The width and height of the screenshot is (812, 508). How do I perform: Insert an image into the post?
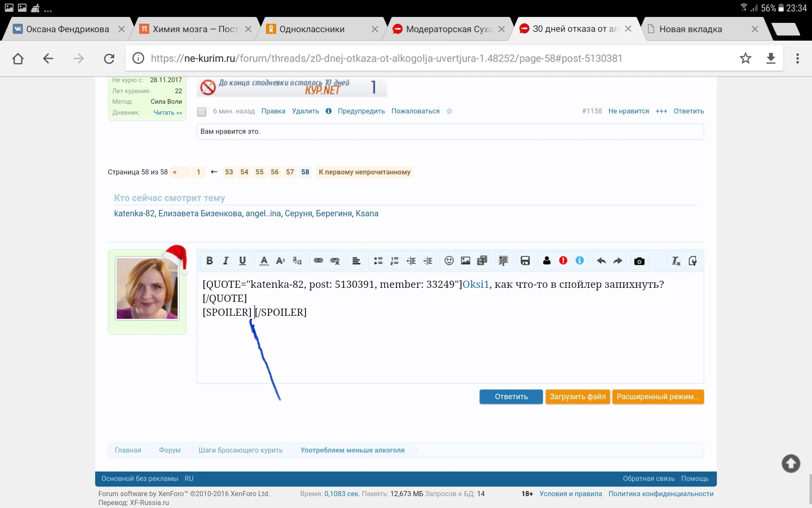[x=466, y=260]
